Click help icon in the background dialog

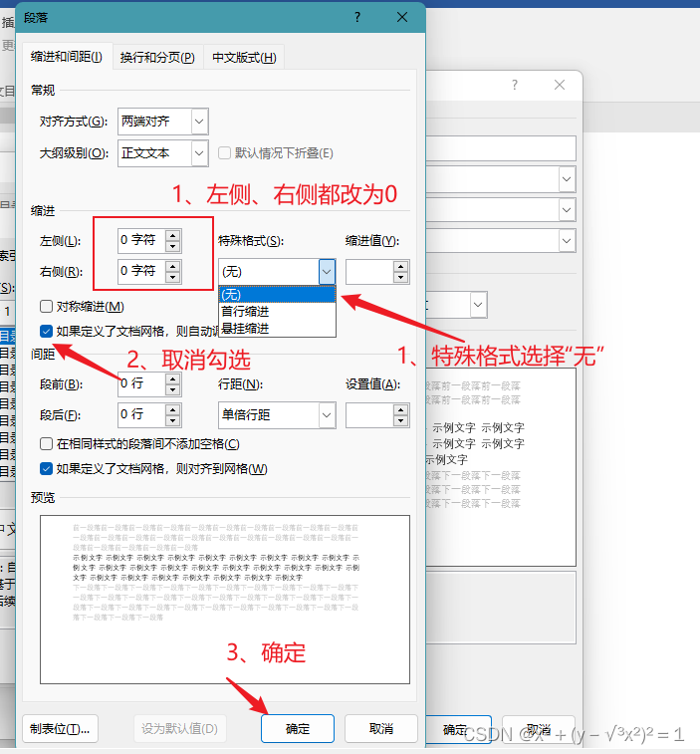tap(515, 85)
